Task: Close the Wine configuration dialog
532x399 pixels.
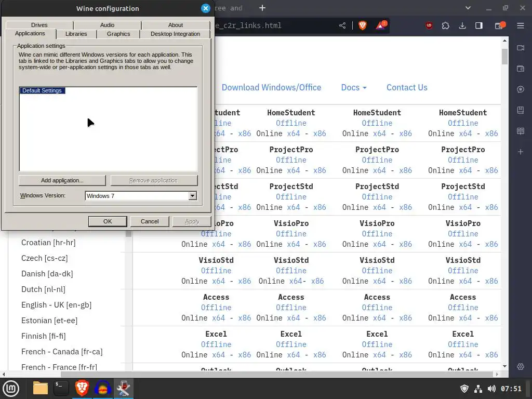Action: point(206,8)
